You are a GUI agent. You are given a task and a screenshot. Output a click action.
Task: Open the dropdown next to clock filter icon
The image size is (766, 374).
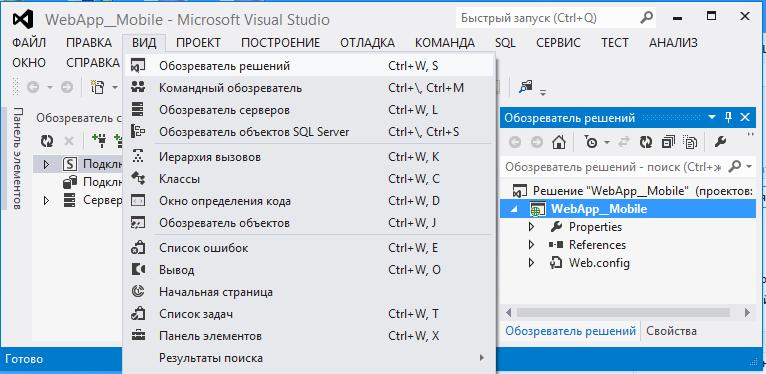click(x=606, y=143)
